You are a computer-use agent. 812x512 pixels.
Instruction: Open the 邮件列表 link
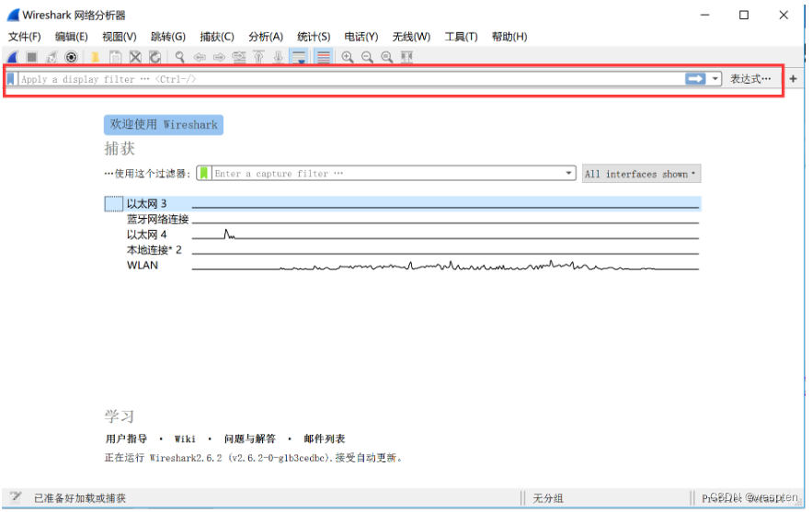[325, 439]
